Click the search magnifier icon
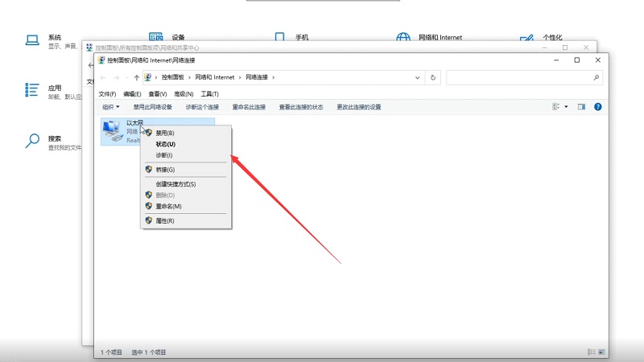644x362 pixels. 596,77
